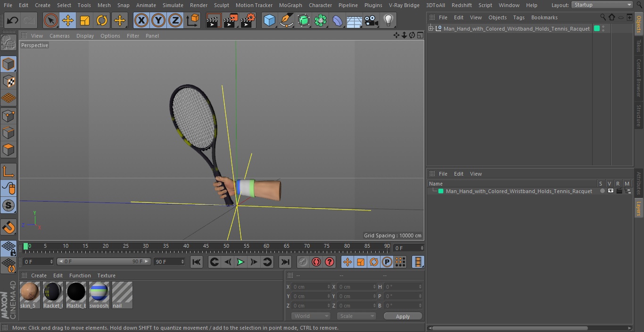This screenshot has width=644, height=332.
Task: Switch to Texture mode
Action: click(x=8, y=81)
